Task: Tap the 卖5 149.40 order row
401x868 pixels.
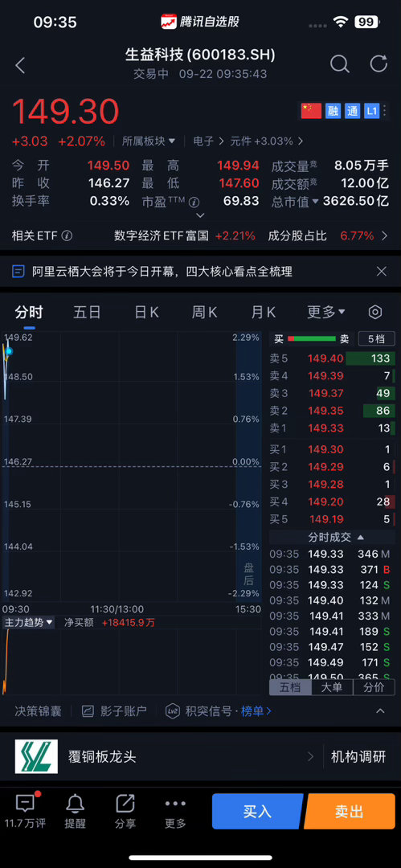Action: click(332, 358)
